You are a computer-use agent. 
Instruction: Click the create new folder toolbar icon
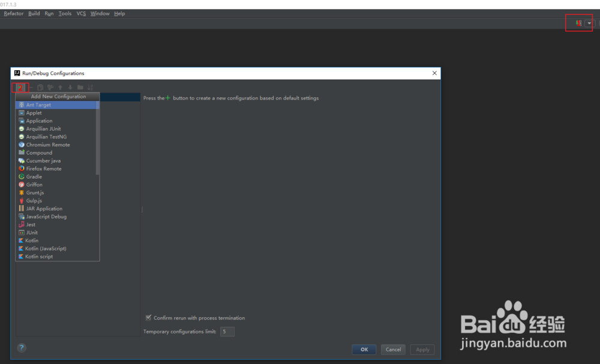pos(80,88)
